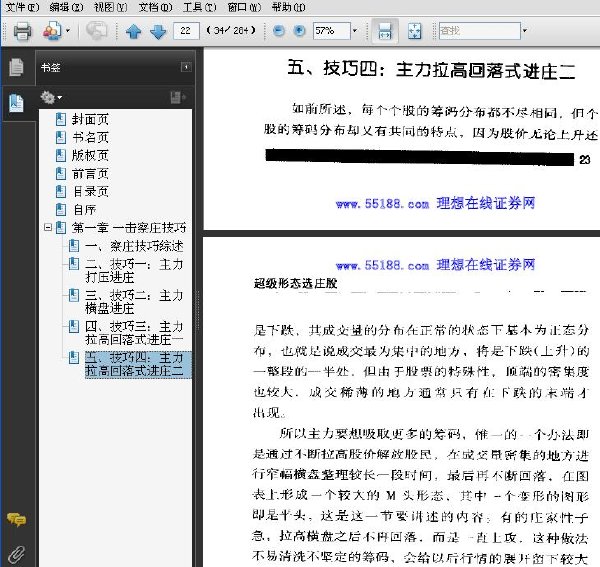600x567 pixels.
Task: Click the bookmark icon beside 版权页
Action: 61,155
